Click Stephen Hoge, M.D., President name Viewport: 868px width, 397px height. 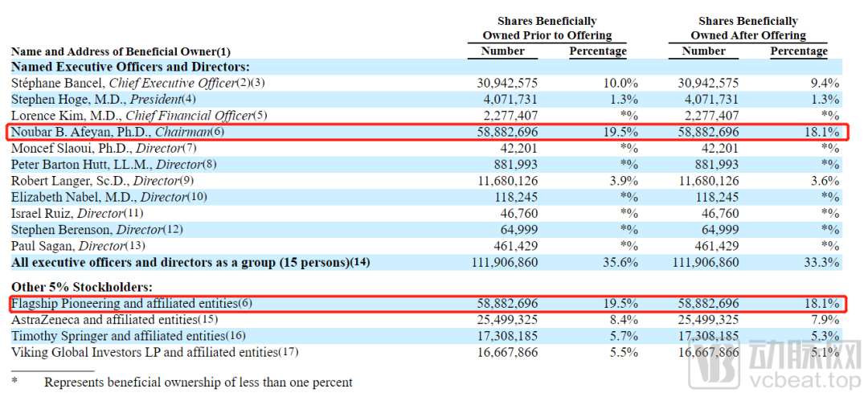(104, 100)
